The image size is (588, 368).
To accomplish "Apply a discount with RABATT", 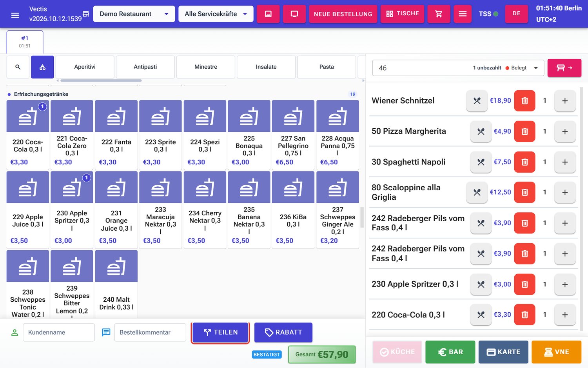I will pos(283,333).
